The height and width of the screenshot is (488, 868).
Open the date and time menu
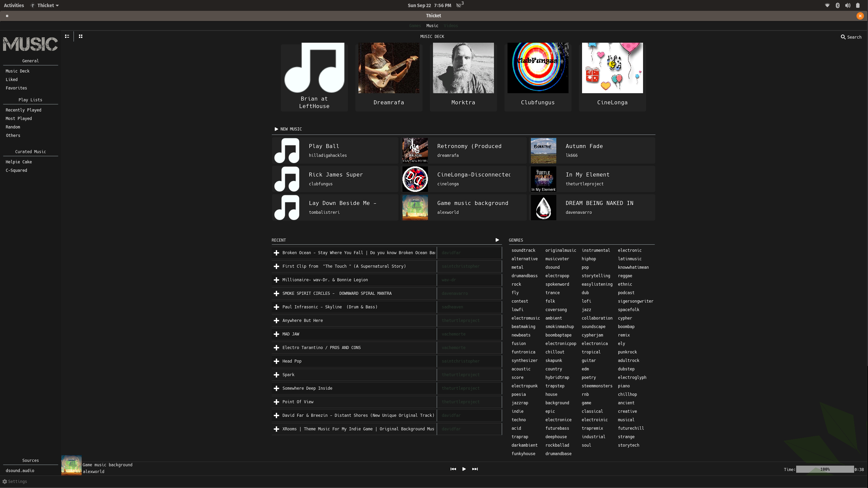point(429,5)
